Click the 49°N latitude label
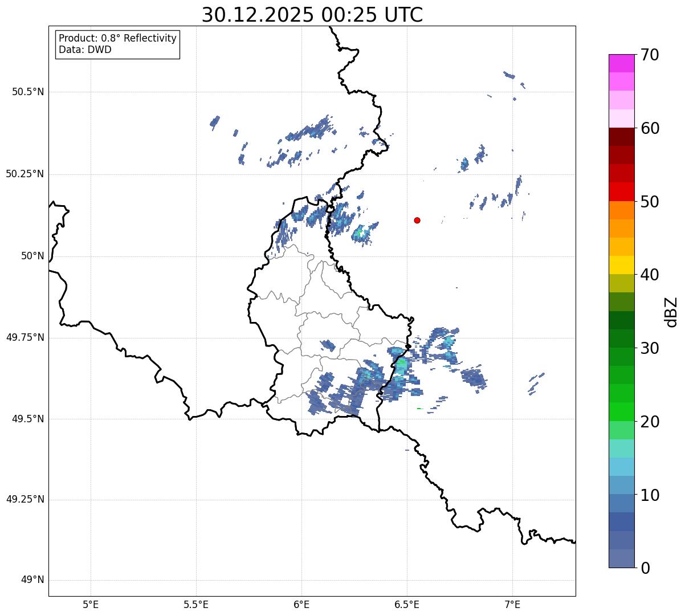This screenshot has width=685, height=616. pyautogui.click(x=32, y=580)
